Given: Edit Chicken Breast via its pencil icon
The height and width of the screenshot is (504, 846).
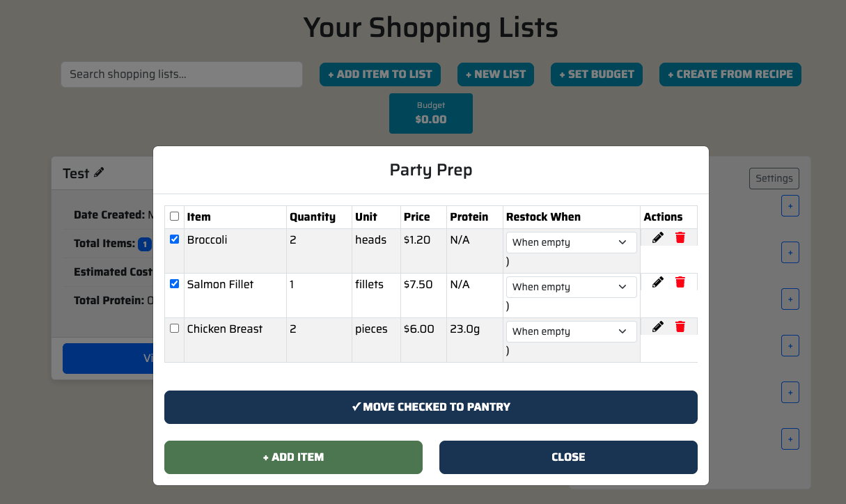Looking at the screenshot, I should (657, 326).
